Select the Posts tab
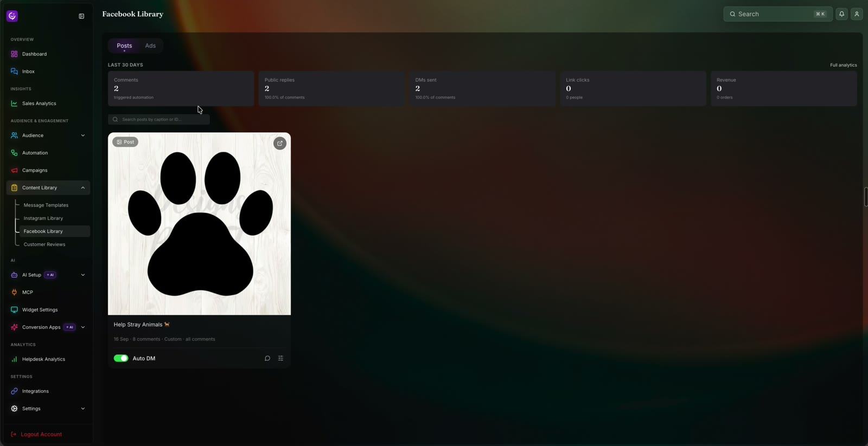This screenshot has height=446, width=868. 124,46
